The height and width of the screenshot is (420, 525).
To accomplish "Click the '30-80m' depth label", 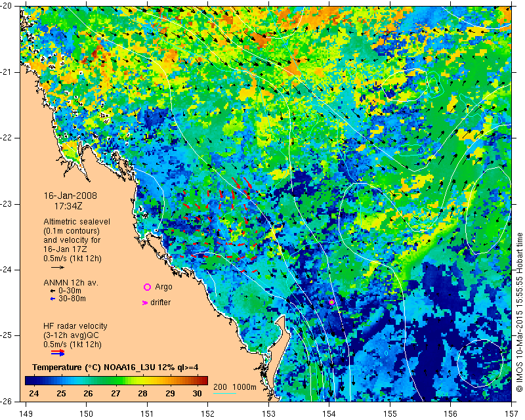I will click(72, 299).
